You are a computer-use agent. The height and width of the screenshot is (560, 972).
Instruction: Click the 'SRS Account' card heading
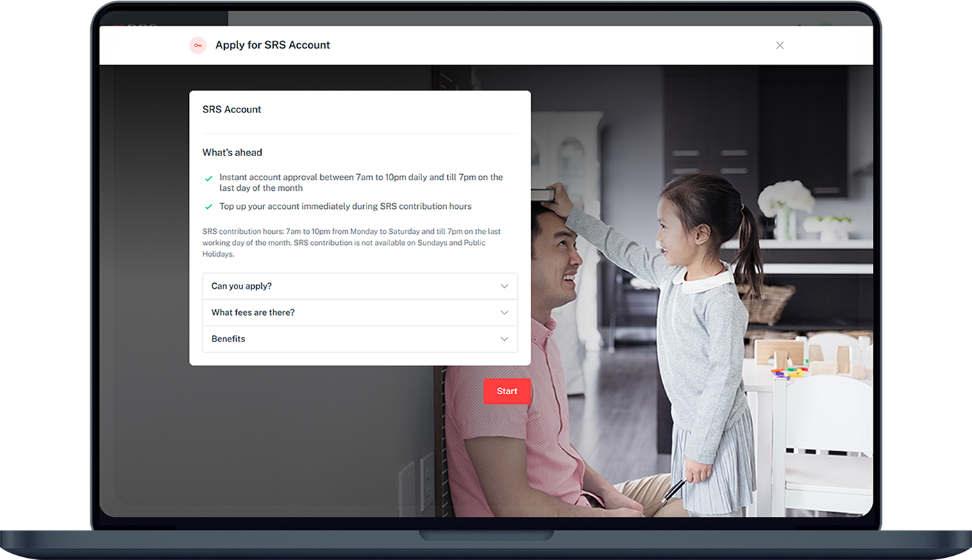pyautogui.click(x=232, y=110)
